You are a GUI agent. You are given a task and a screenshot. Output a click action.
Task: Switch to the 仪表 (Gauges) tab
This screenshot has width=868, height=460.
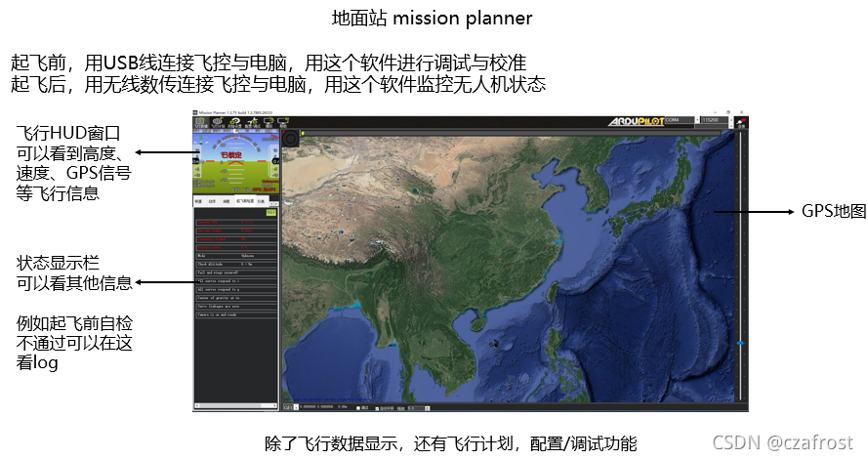pos(261,201)
